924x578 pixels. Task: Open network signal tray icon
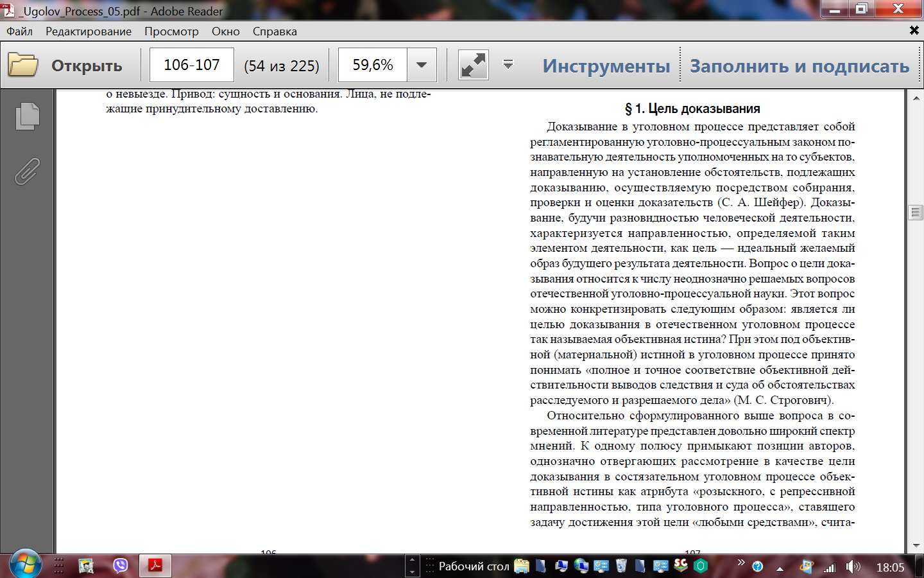coord(830,567)
